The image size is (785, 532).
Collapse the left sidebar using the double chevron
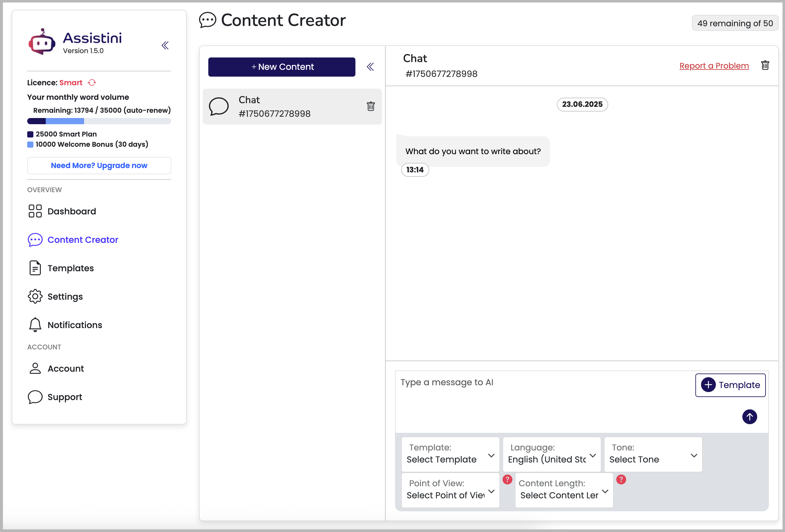(x=165, y=45)
